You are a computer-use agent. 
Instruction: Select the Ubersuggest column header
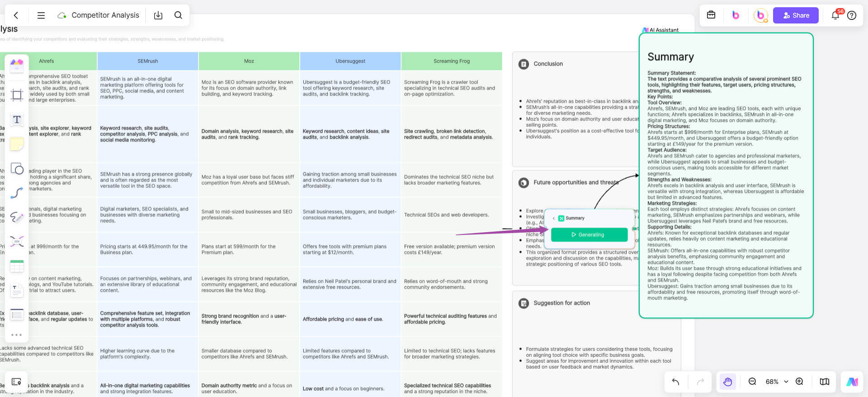pyautogui.click(x=350, y=61)
